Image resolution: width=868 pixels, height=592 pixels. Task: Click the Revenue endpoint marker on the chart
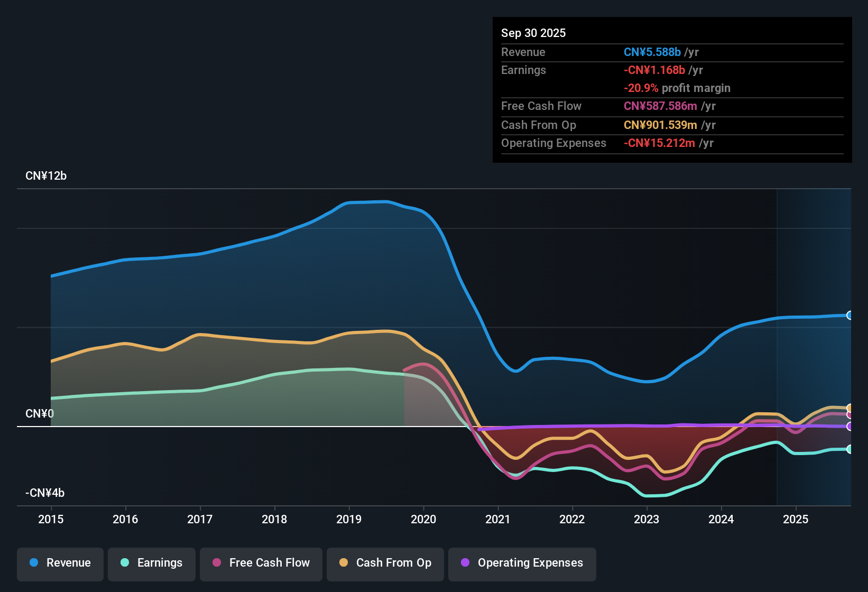(850, 315)
